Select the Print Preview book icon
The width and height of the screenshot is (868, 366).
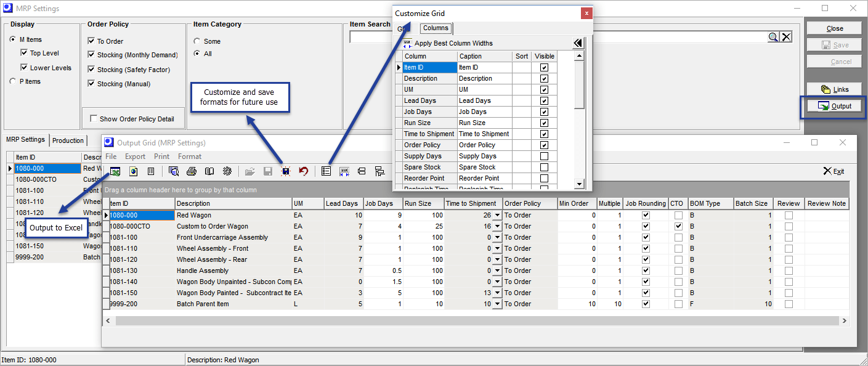click(208, 171)
